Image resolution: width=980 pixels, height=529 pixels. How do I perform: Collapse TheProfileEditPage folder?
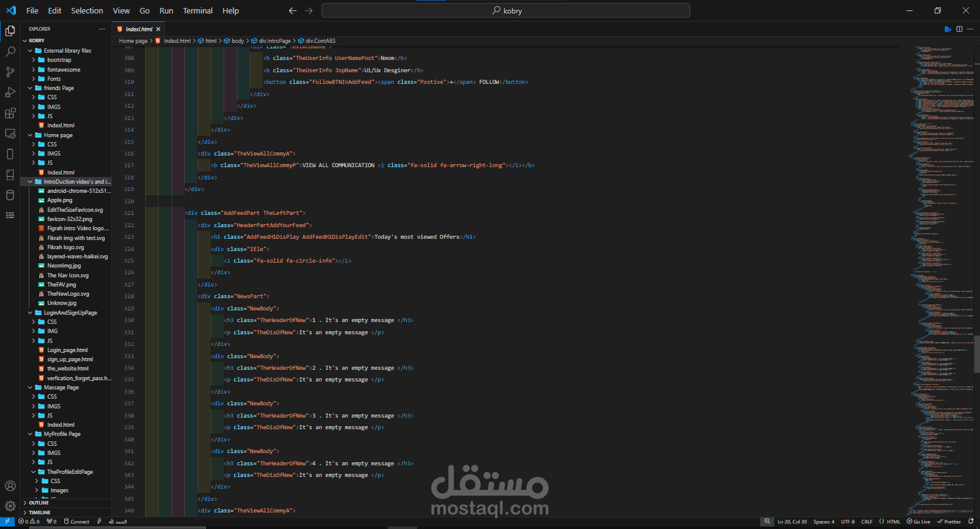[67, 472]
